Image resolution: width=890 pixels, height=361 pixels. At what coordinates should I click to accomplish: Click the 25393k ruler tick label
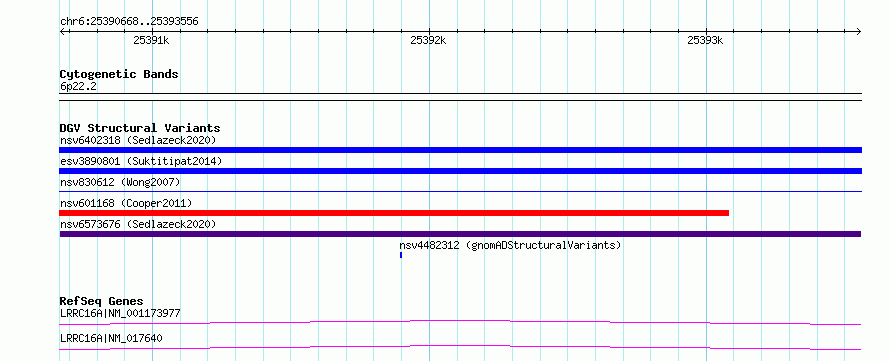click(706, 40)
